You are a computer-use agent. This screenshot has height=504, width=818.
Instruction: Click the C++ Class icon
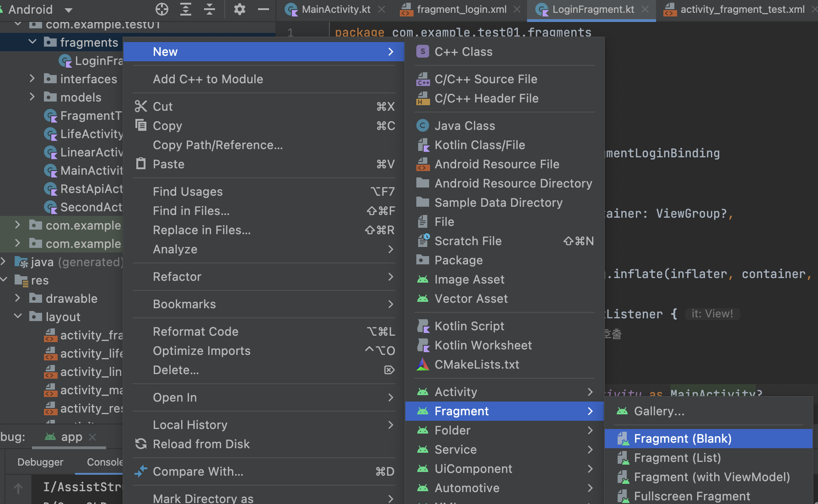[x=423, y=52]
